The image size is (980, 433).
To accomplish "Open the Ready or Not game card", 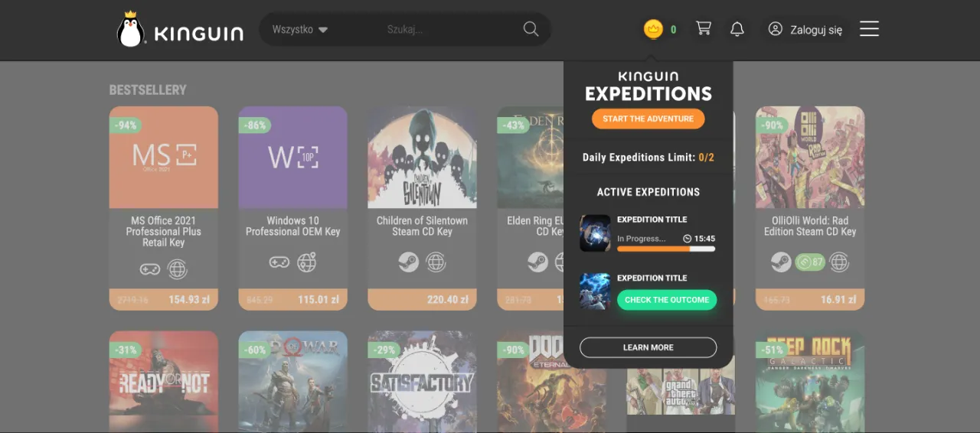I will [x=163, y=382].
